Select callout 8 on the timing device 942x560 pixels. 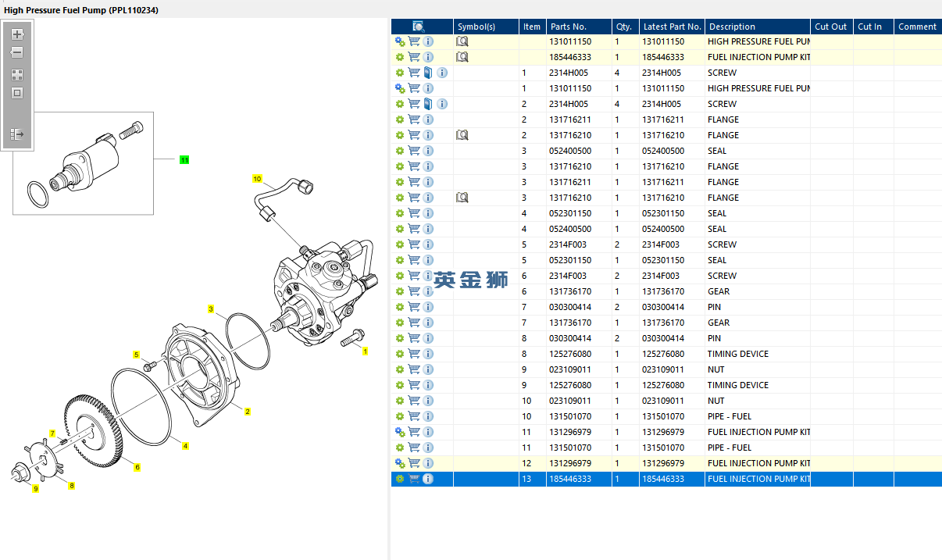point(72,486)
